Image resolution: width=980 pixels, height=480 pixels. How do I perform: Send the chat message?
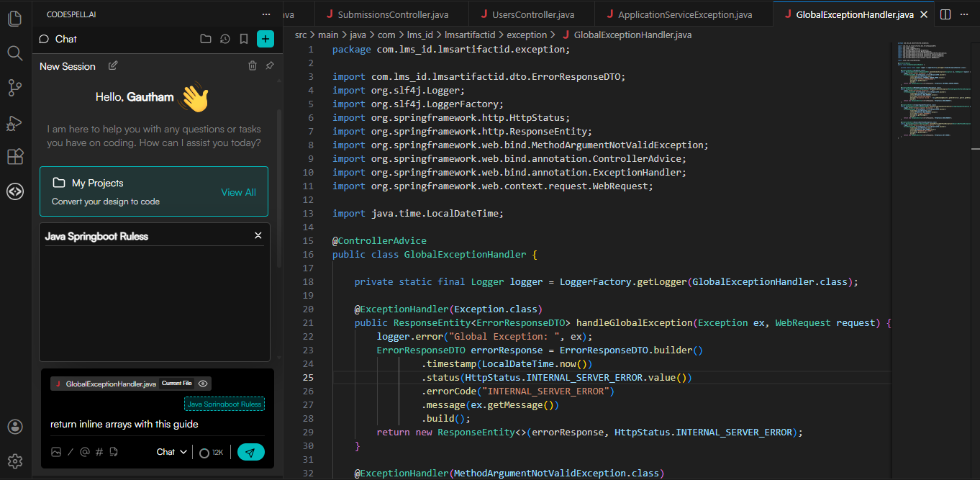(250, 452)
